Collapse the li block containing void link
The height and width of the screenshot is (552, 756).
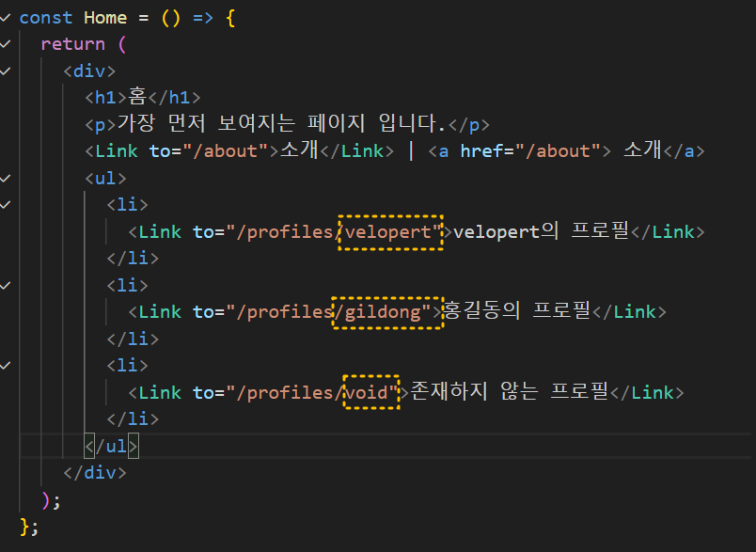pos(6,366)
